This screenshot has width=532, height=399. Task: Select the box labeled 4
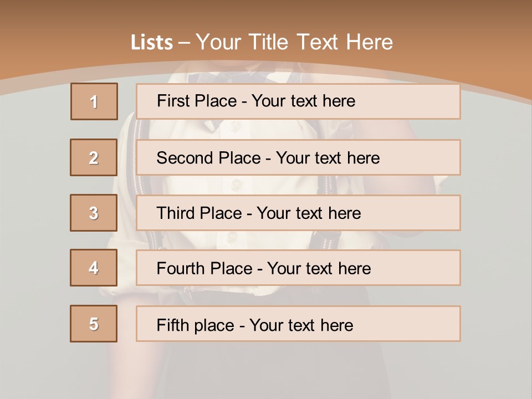[94, 268]
